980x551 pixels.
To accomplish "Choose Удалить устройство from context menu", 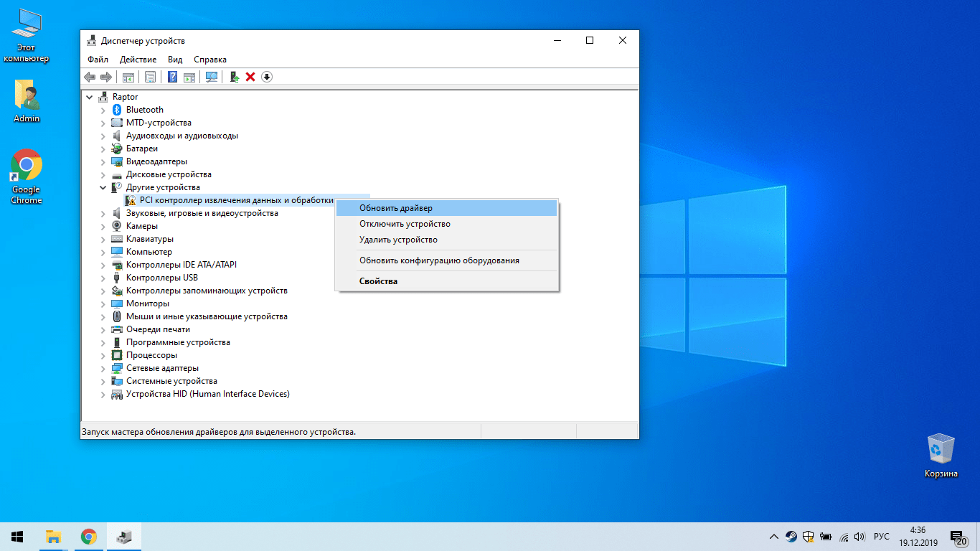I will click(398, 240).
